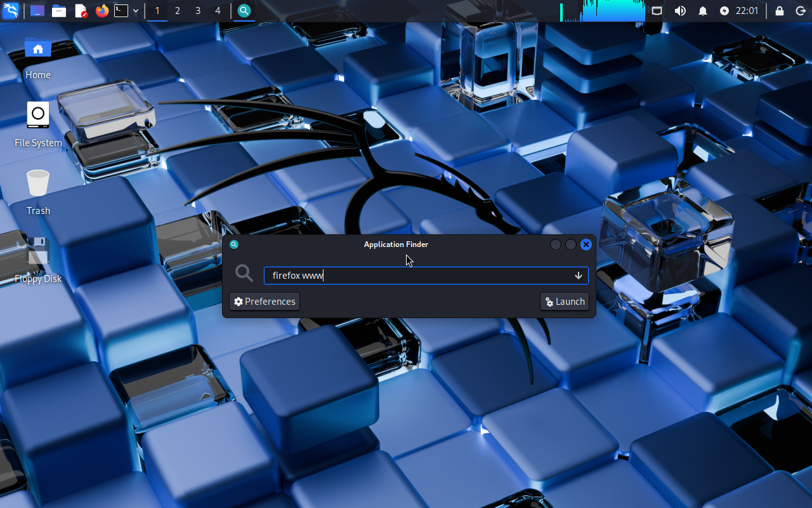Launch the text editor from the panel

(x=81, y=11)
